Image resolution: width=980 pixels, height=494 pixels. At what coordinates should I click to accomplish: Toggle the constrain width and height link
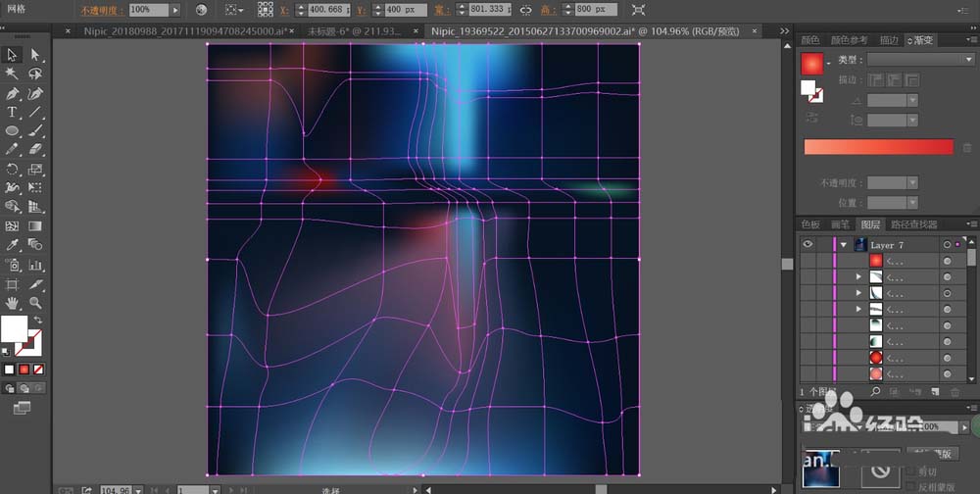pyautogui.click(x=526, y=10)
